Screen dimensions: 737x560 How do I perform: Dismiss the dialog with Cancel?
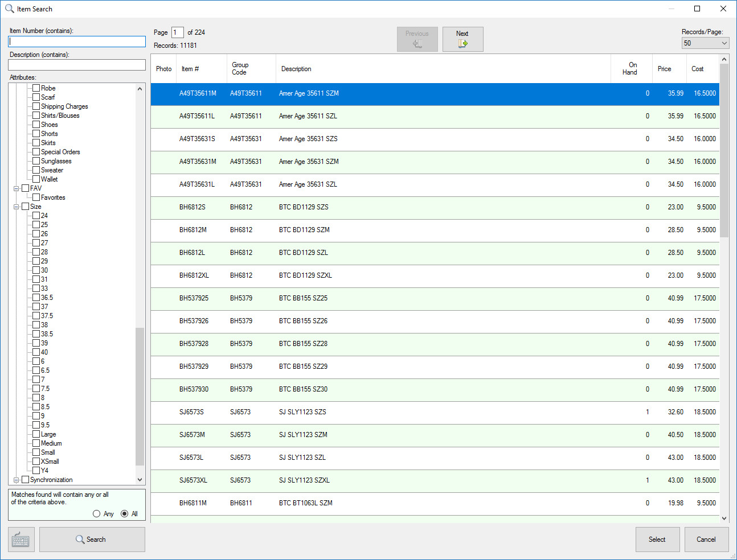pos(706,540)
